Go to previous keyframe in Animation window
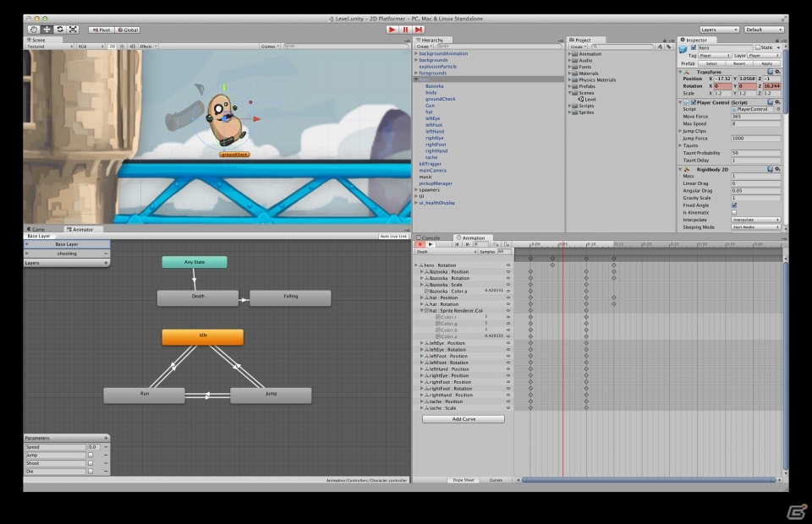812x524 pixels. [x=458, y=244]
